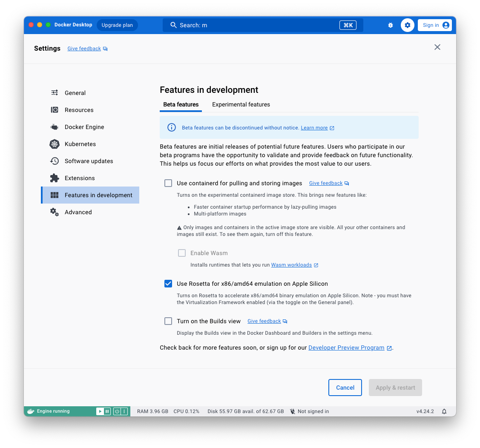Click the ⌘K shortcut badge in search bar
480x448 pixels.
coord(348,25)
